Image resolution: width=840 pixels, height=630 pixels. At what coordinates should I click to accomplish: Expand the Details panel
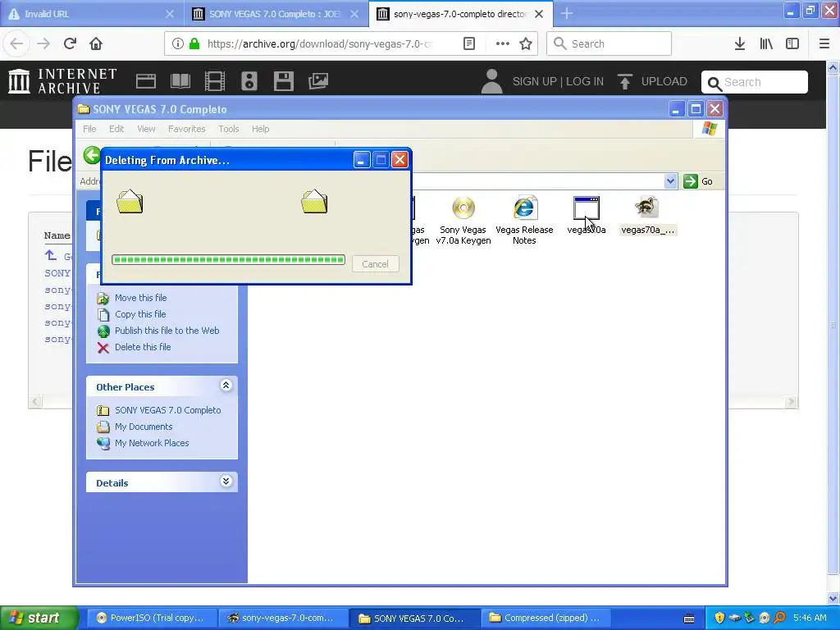coord(226,481)
